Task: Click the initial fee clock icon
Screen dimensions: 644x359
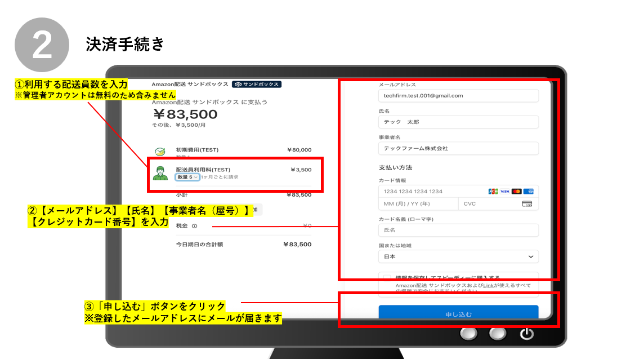Action: pyautogui.click(x=160, y=152)
